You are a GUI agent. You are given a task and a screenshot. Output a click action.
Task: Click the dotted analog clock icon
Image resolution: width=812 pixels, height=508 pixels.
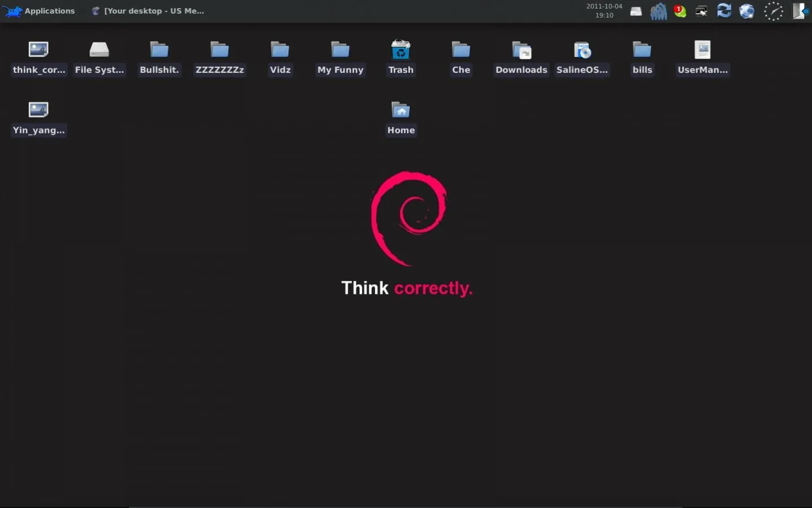point(773,11)
